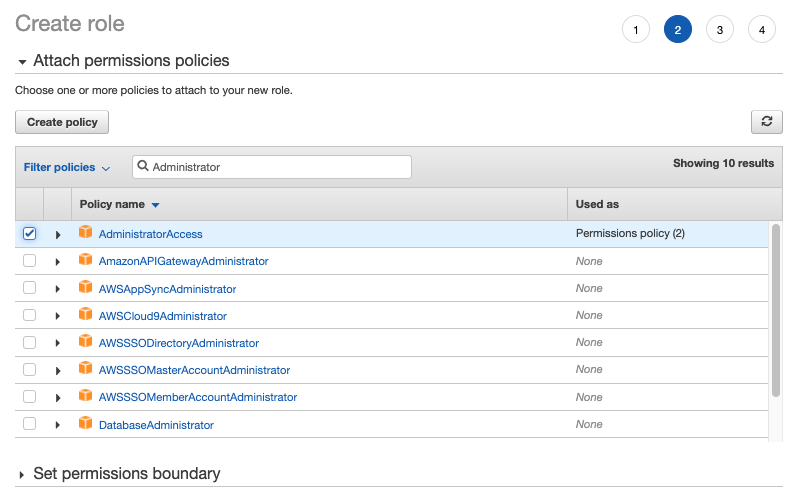This screenshot has width=800, height=503.
Task: Select the AWSCloud9Administrator checkbox
Action: pos(30,315)
